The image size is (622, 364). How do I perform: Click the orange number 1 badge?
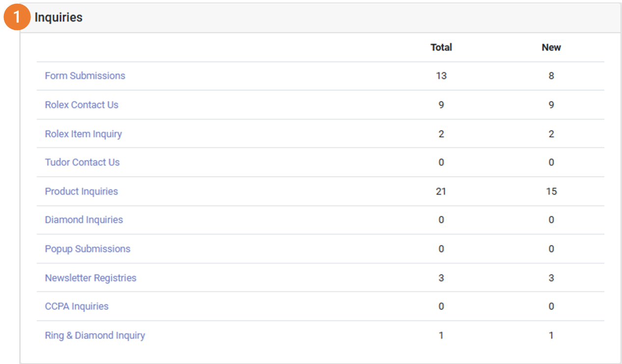coord(17,18)
